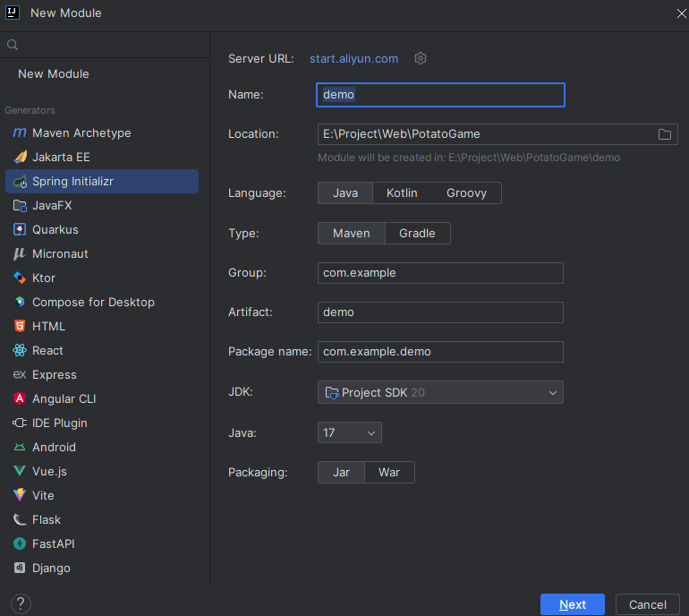This screenshot has height=616, width=689.
Task: Click the FastAPI bolt icon
Action: (20, 543)
